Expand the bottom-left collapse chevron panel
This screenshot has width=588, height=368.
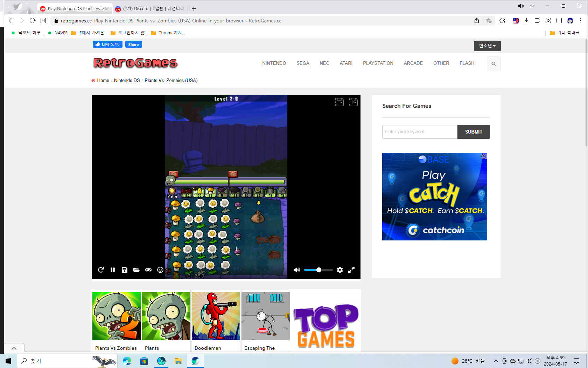pos(14,348)
